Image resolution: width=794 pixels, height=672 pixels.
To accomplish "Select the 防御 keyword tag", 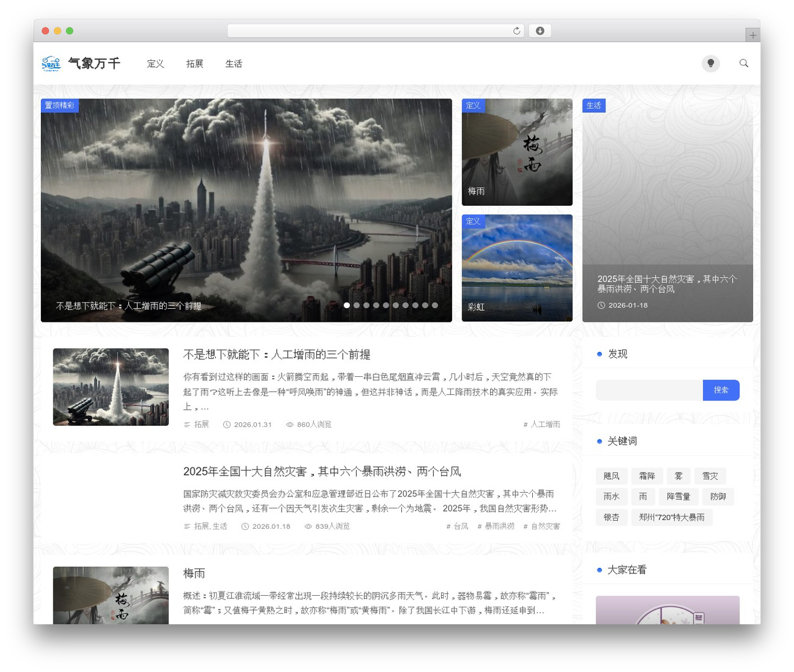I will point(718,497).
